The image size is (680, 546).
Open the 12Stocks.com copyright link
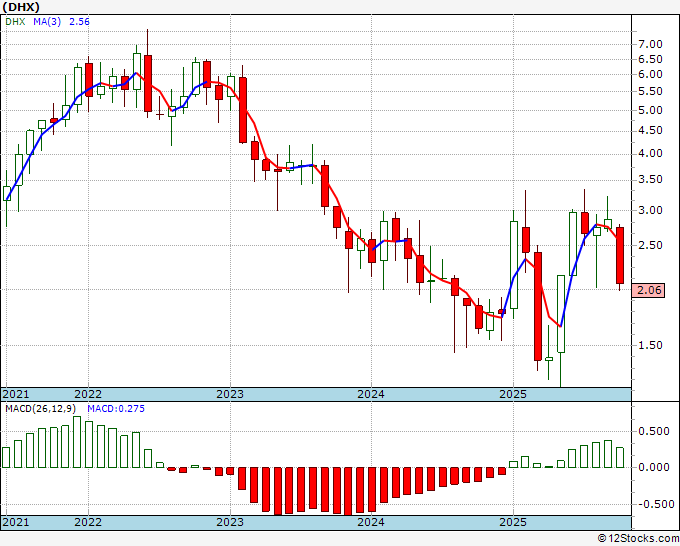[x=638, y=539]
